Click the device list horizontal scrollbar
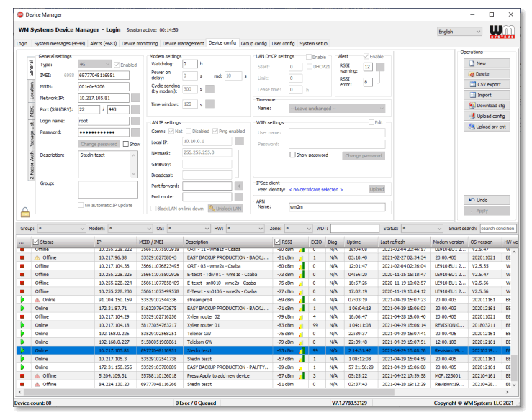This screenshot has width=532, height=420. (x=209, y=392)
